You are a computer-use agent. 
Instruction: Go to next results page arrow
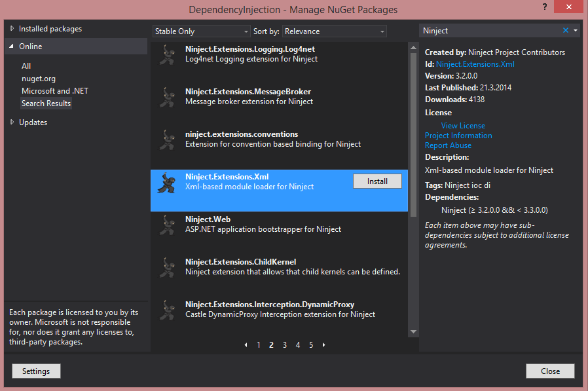click(324, 345)
